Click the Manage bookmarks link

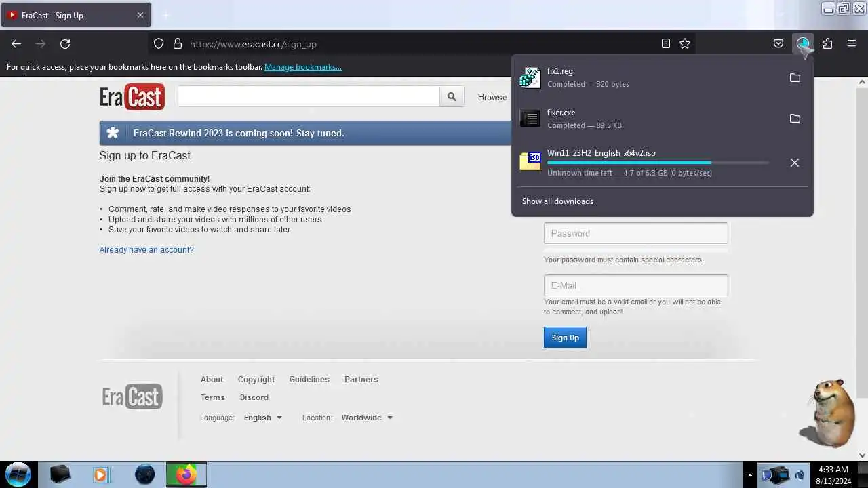[303, 67]
